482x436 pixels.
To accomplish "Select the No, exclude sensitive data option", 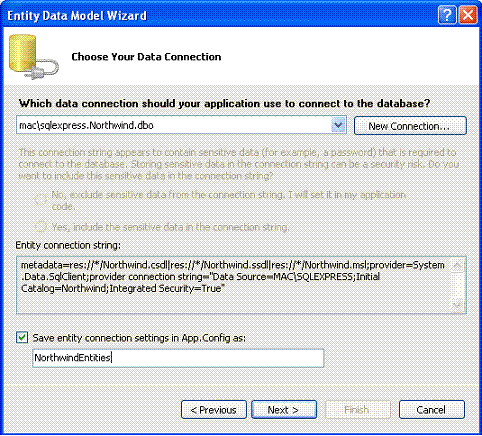I will pos(41,200).
